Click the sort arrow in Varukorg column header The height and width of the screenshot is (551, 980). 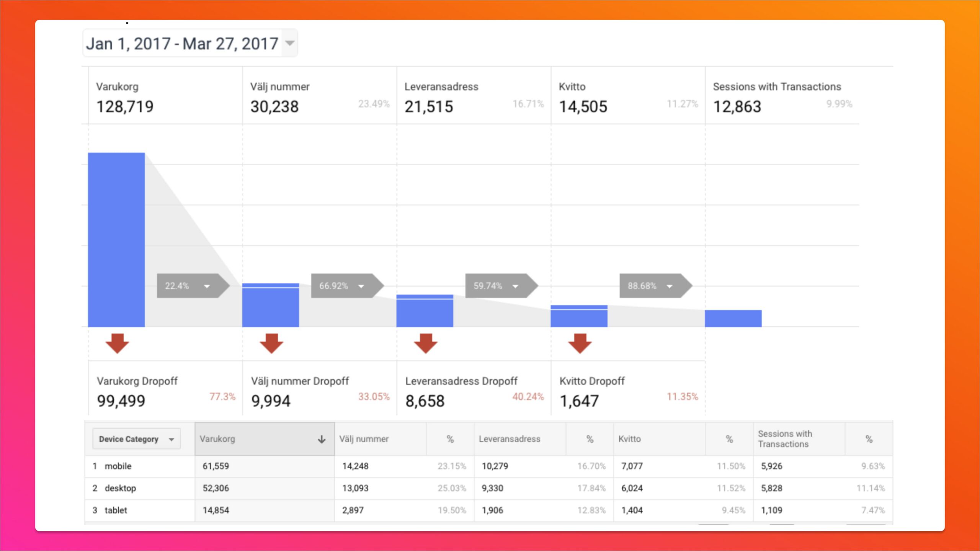pyautogui.click(x=322, y=439)
